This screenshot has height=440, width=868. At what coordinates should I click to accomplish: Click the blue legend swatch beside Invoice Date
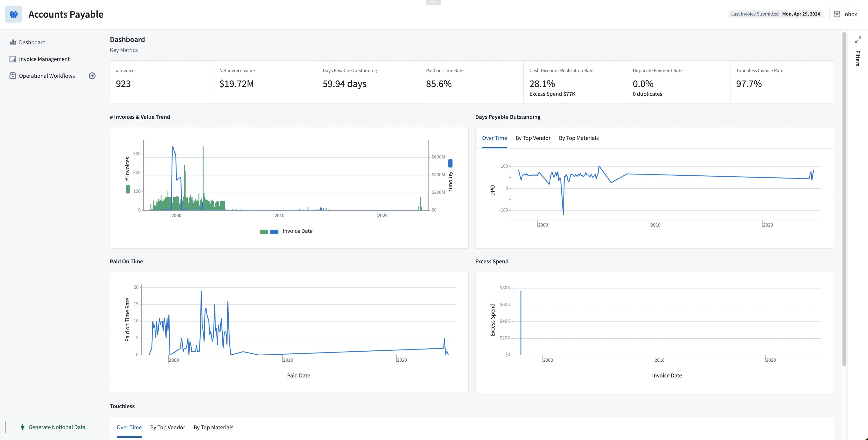coord(274,232)
